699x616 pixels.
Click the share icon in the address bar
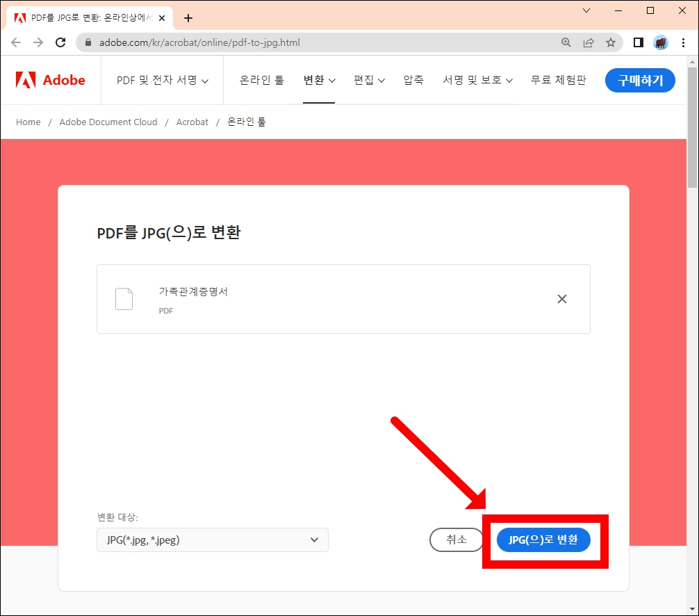coord(589,42)
